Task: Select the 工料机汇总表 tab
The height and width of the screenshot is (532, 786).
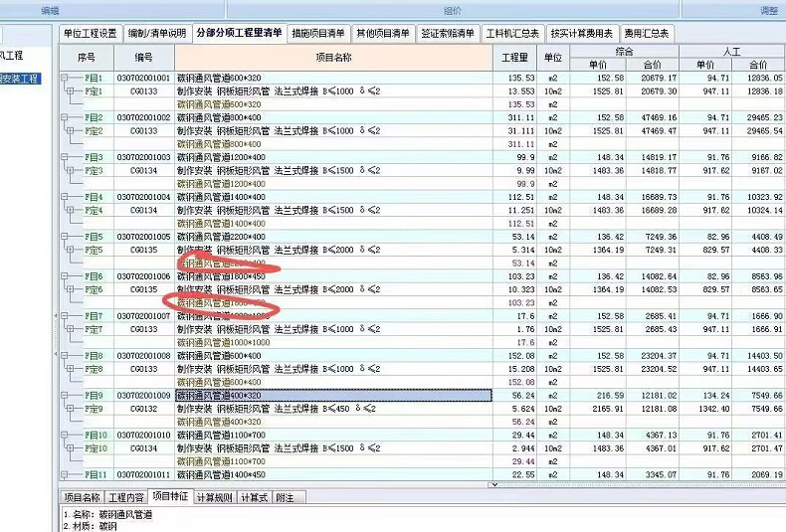Action: pos(512,33)
